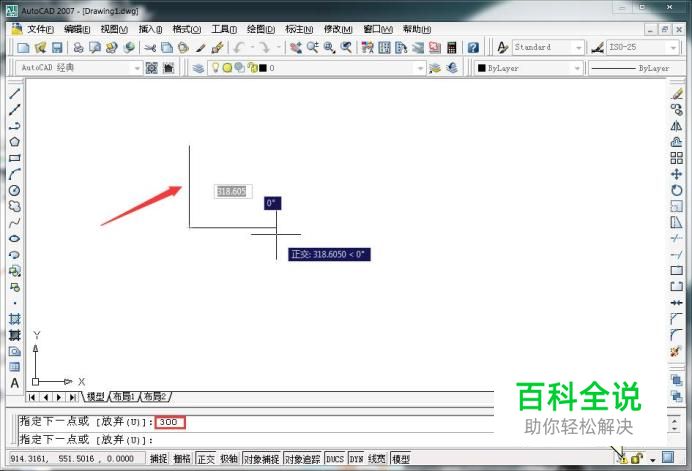
Task: Click the Explode tool
Action: (676, 352)
